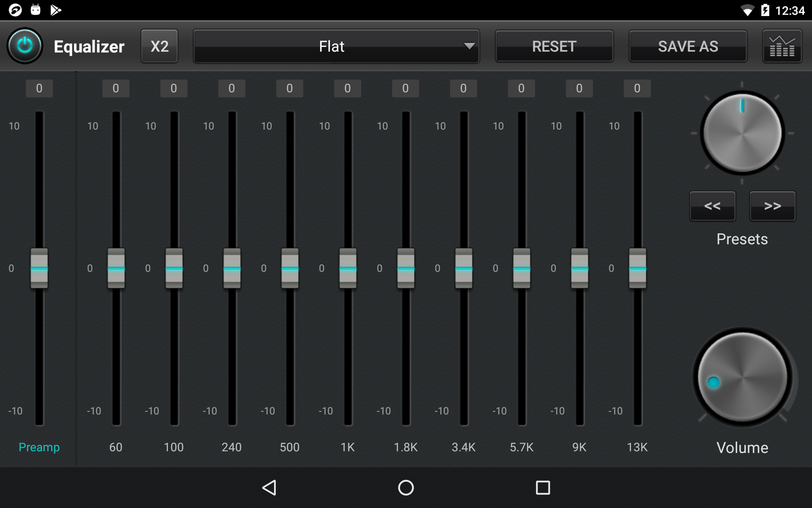812x508 pixels.
Task: Click the RESET button
Action: (x=554, y=46)
